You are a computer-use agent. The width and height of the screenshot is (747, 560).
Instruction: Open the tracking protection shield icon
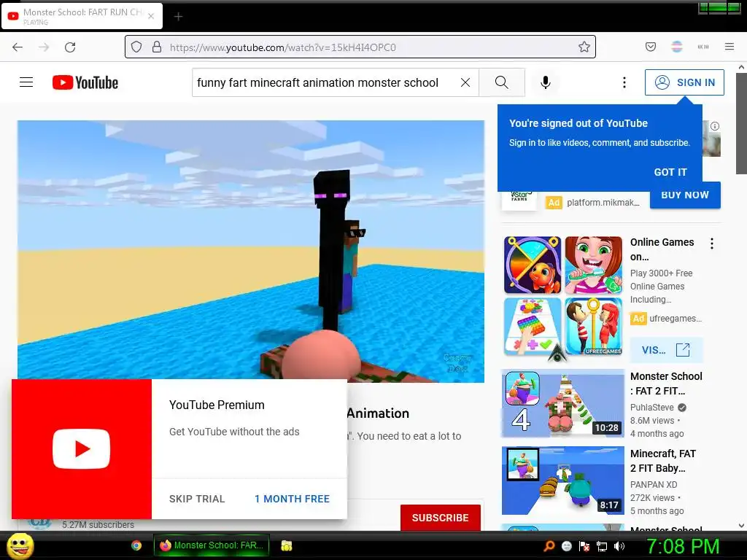(x=136, y=47)
